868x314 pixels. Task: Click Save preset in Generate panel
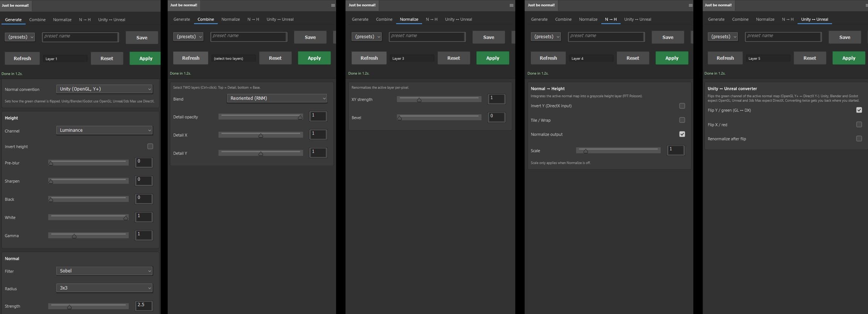tap(142, 37)
